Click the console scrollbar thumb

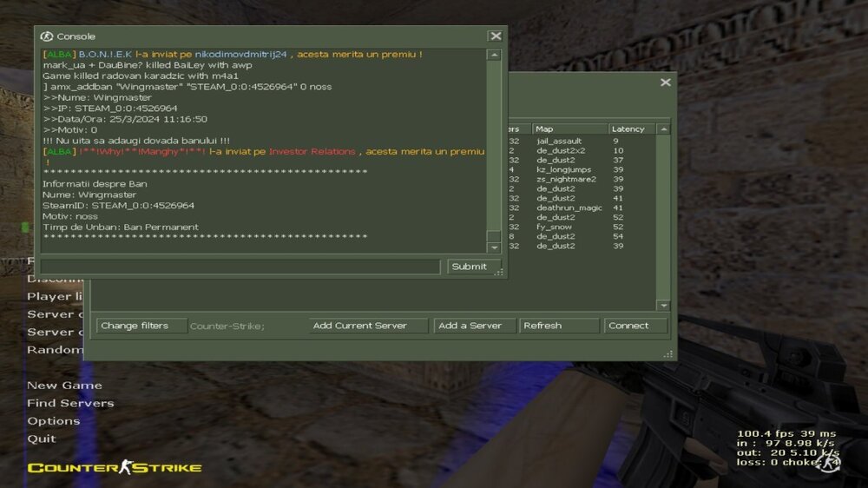click(494, 236)
